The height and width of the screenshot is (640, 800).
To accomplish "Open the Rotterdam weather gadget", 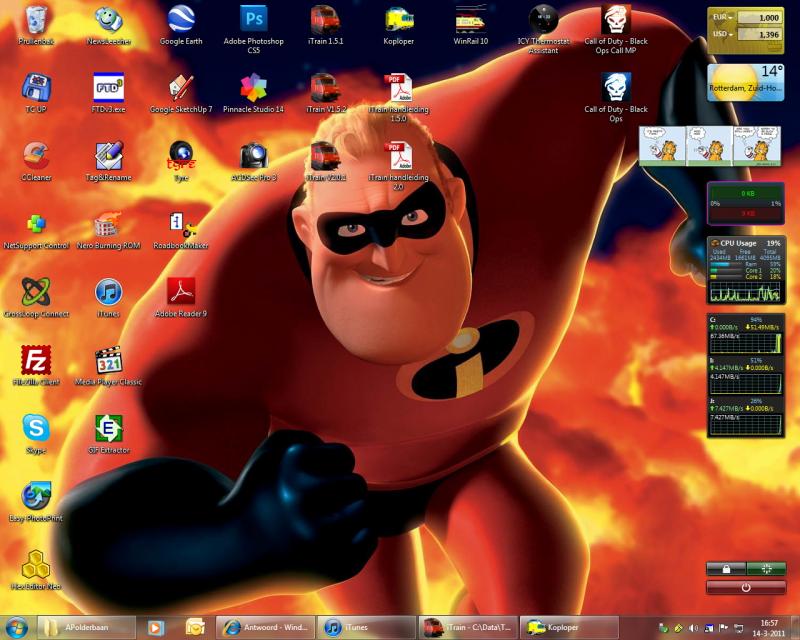I will tap(745, 82).
